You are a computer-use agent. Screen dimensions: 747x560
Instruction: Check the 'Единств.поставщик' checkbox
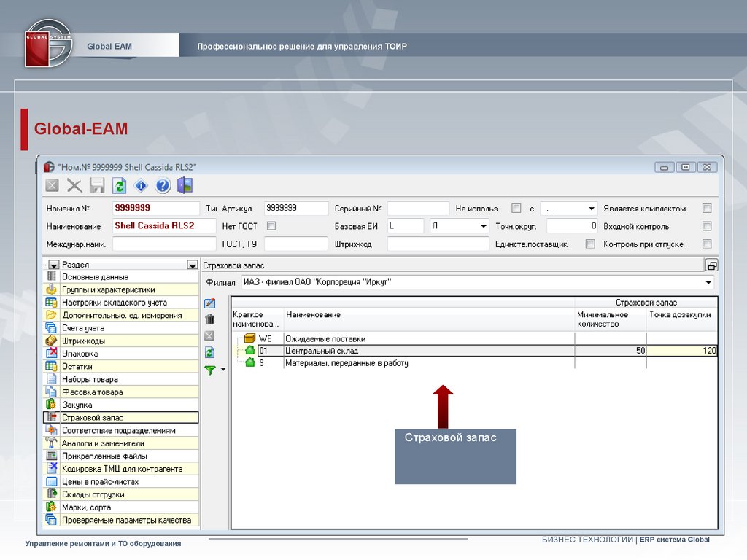[x=590, y=244]
